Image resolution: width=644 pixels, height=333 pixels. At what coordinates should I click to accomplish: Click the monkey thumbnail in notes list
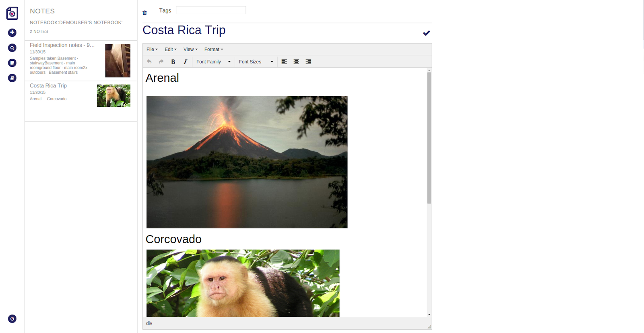pos(114,96)
